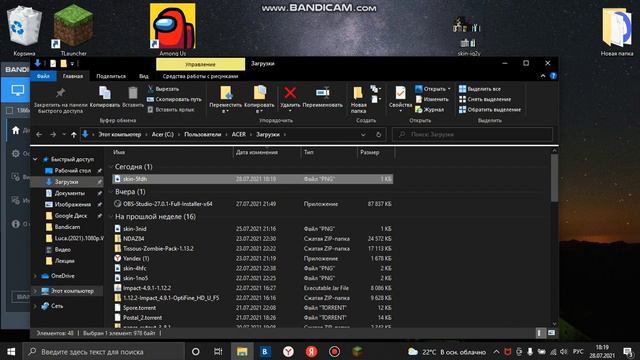Switch to large thumbnails view icon
640x360 pixels.
(x=551, y=333)
